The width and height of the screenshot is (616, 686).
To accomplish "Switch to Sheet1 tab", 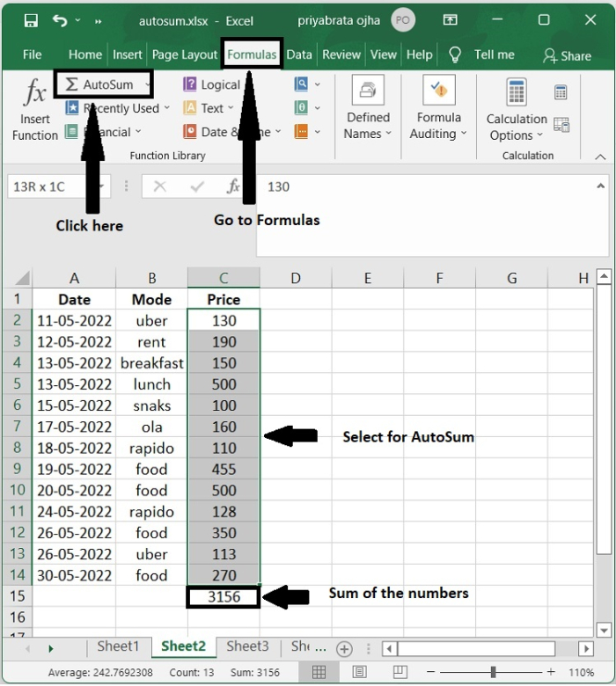I will click(118, 646).
